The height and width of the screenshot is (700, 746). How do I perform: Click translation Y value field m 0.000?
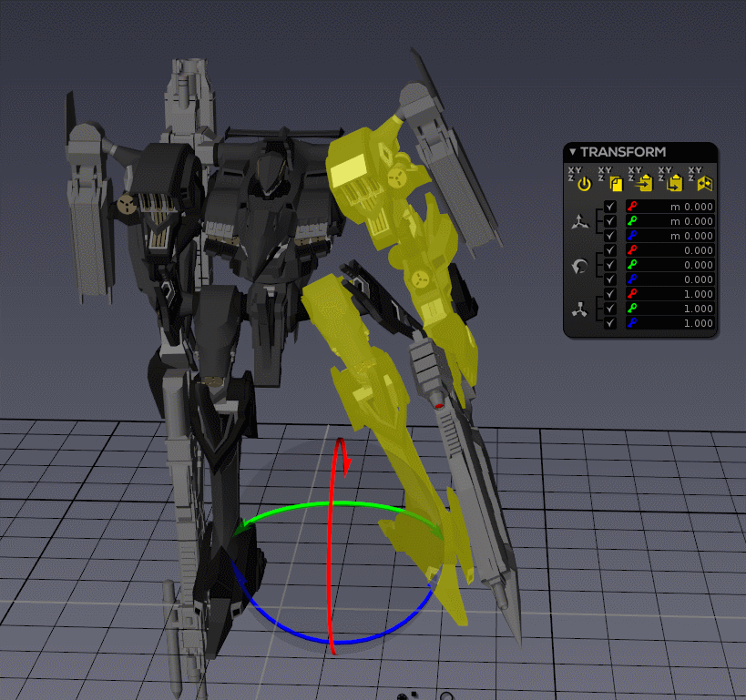[x=670, y=221]
